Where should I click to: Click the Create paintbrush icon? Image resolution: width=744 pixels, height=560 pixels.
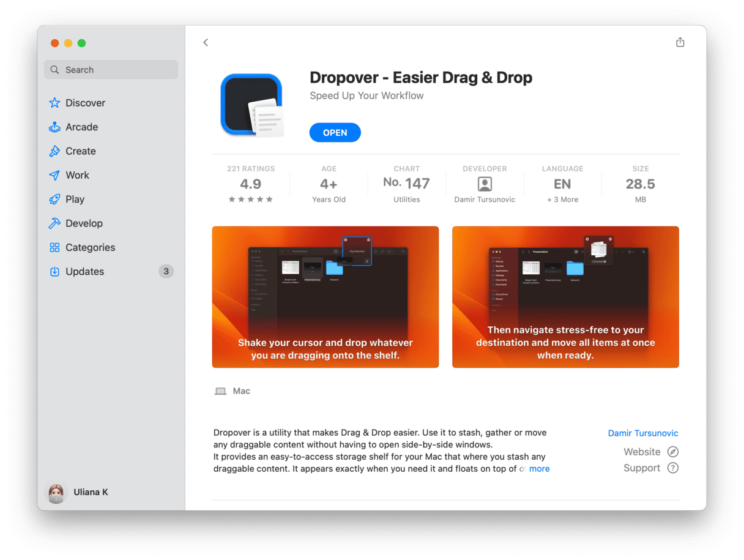click(x=54, y=151)
